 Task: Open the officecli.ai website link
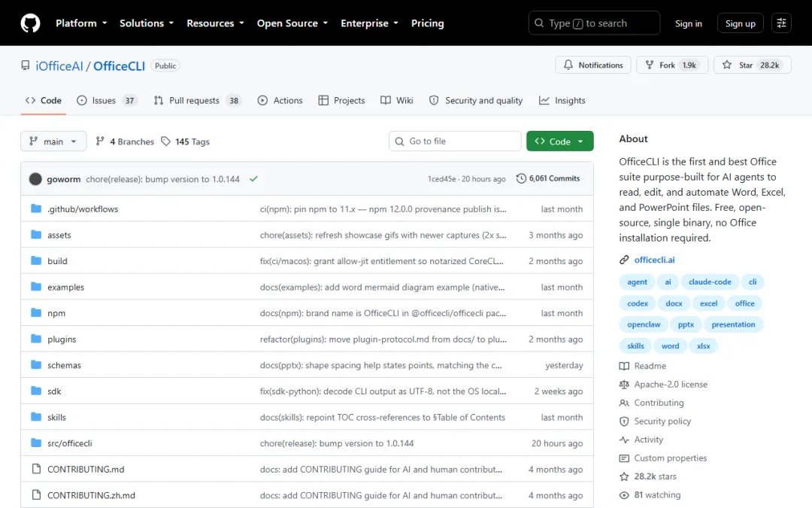655,260
